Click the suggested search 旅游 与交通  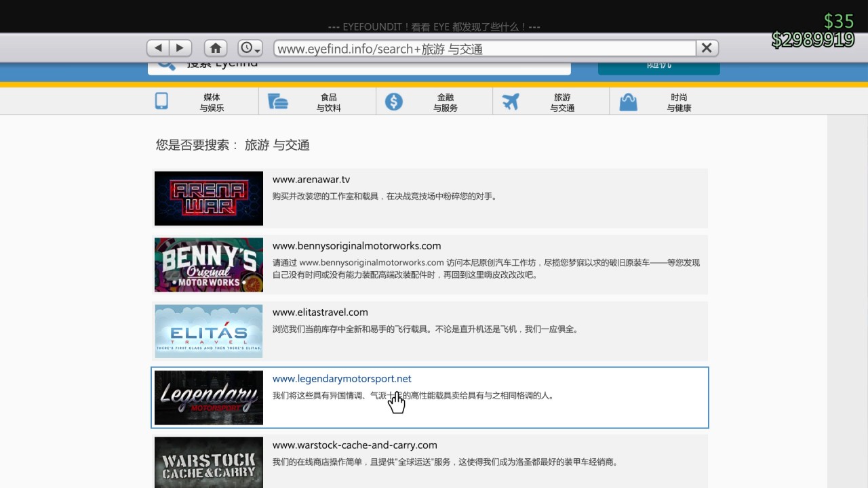[x=277, y=145]
